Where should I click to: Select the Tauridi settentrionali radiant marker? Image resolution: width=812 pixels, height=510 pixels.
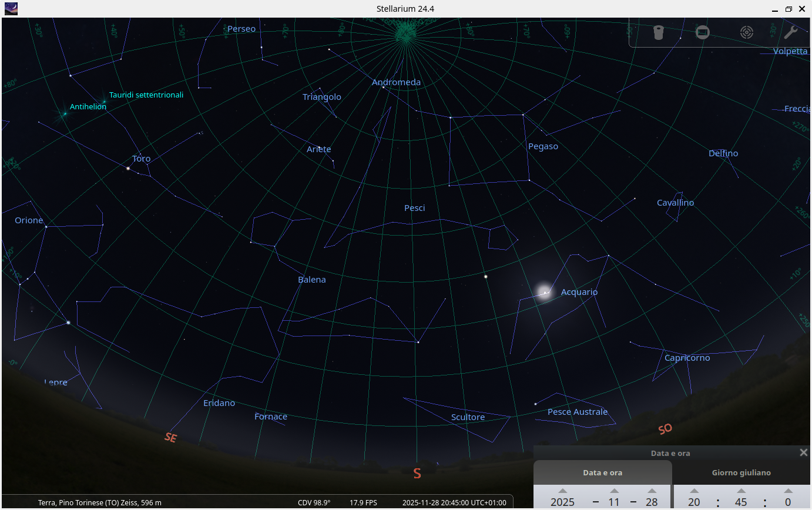point(105,102)
